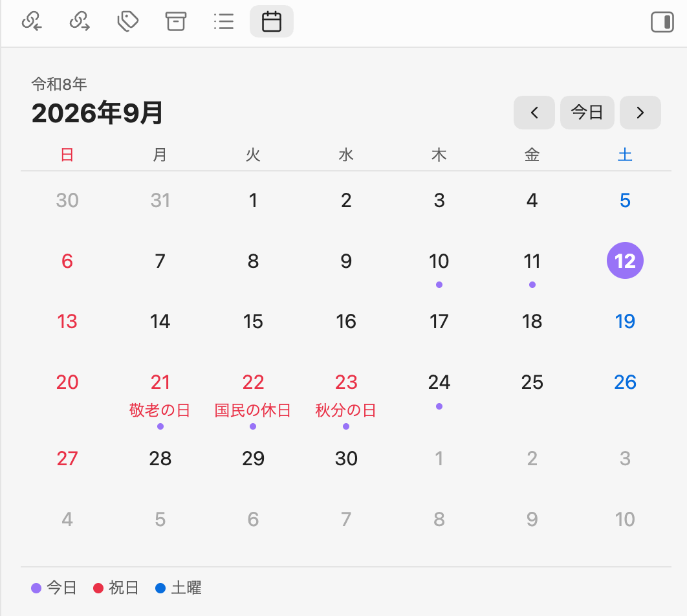Viewport: 687px width, 616px height.
Task: Click the 水 Wednesday column header
Action: (346, 155)
